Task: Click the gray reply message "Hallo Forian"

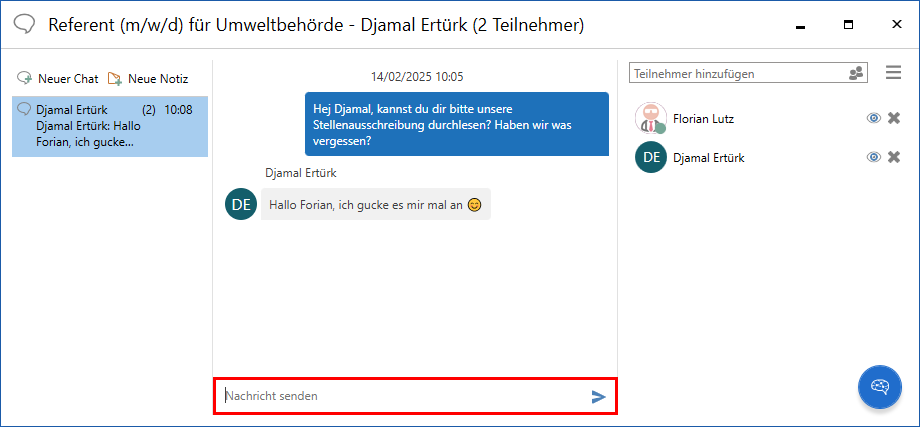Action: tap(375, 204)
